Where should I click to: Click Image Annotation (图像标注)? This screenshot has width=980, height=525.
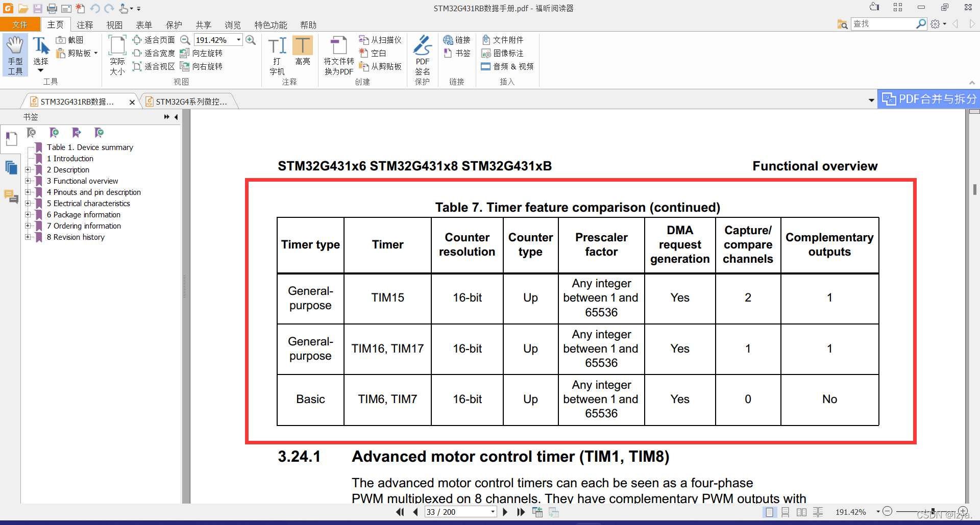502,53
